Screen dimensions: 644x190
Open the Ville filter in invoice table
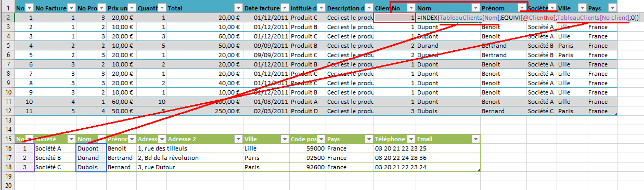(582, 8)
